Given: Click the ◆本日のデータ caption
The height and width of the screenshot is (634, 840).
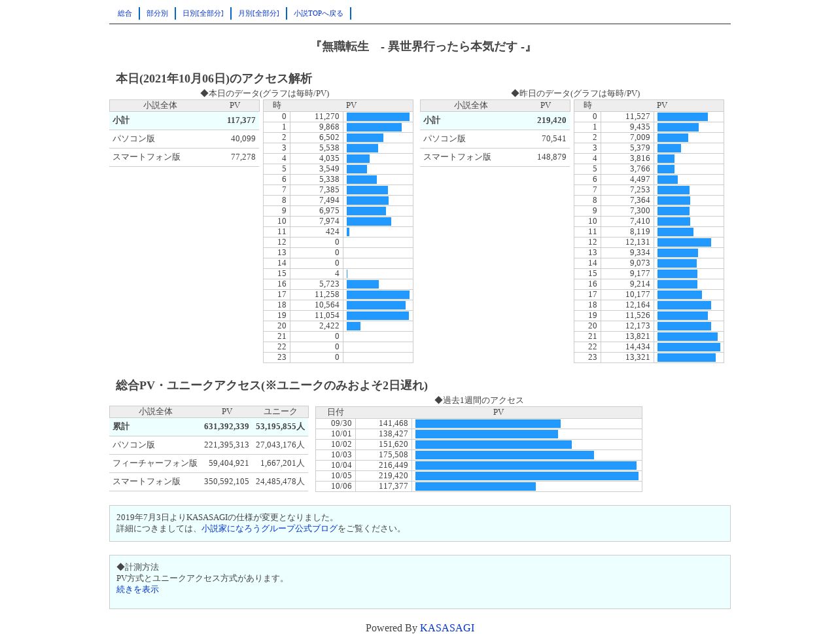Looking at the screenshot, I should (265, 94).
